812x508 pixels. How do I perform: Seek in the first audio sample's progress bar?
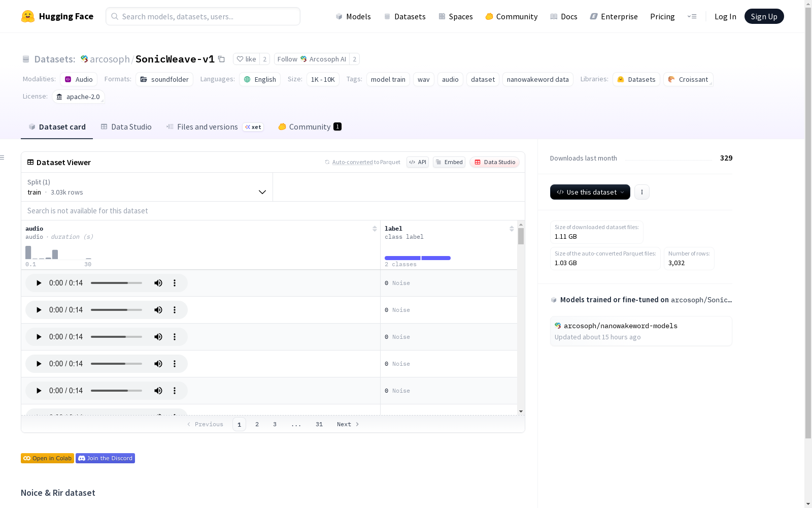point(116,283)
